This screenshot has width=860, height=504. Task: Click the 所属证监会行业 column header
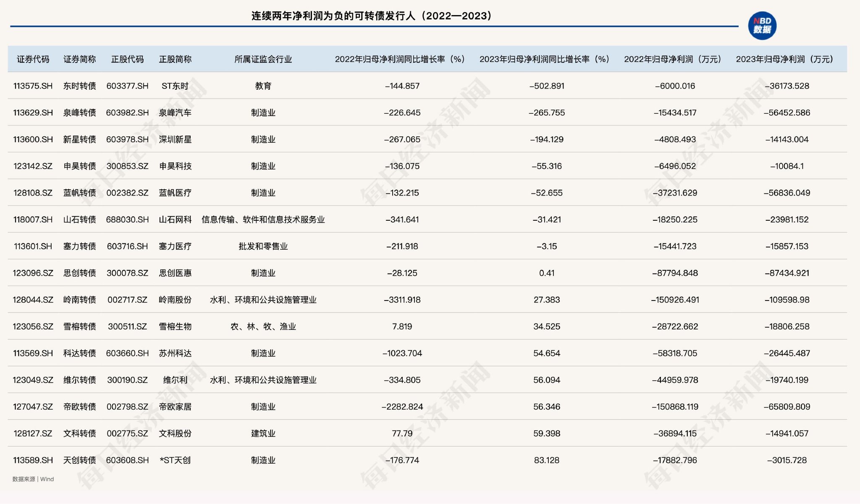point(263,59)
